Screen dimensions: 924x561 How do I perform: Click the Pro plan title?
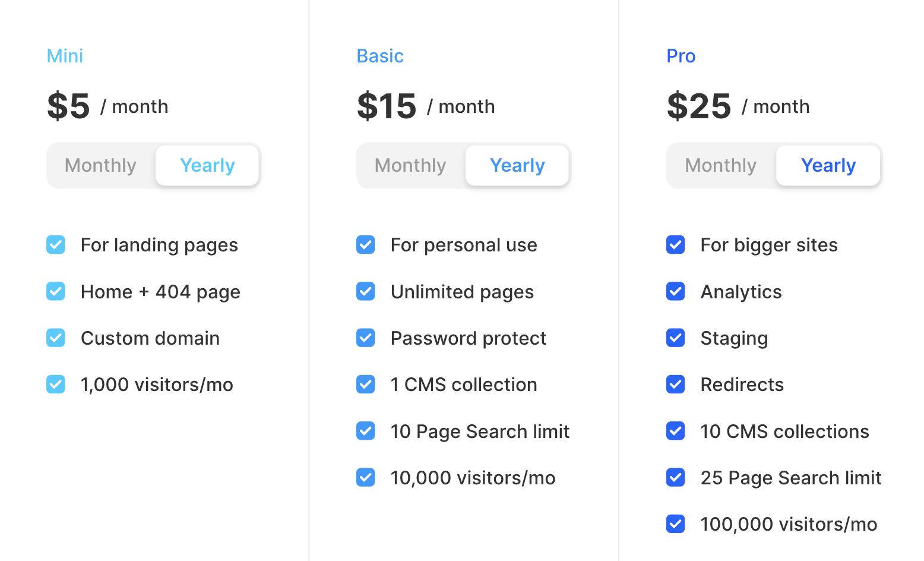tap(681, 56)
